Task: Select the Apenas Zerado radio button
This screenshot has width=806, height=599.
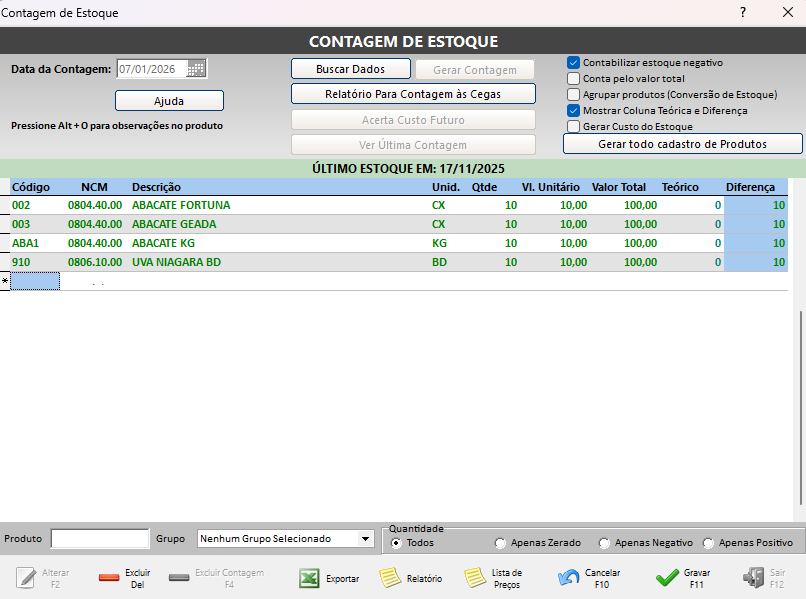Action: pyautogui.click(x=500, y=542)
